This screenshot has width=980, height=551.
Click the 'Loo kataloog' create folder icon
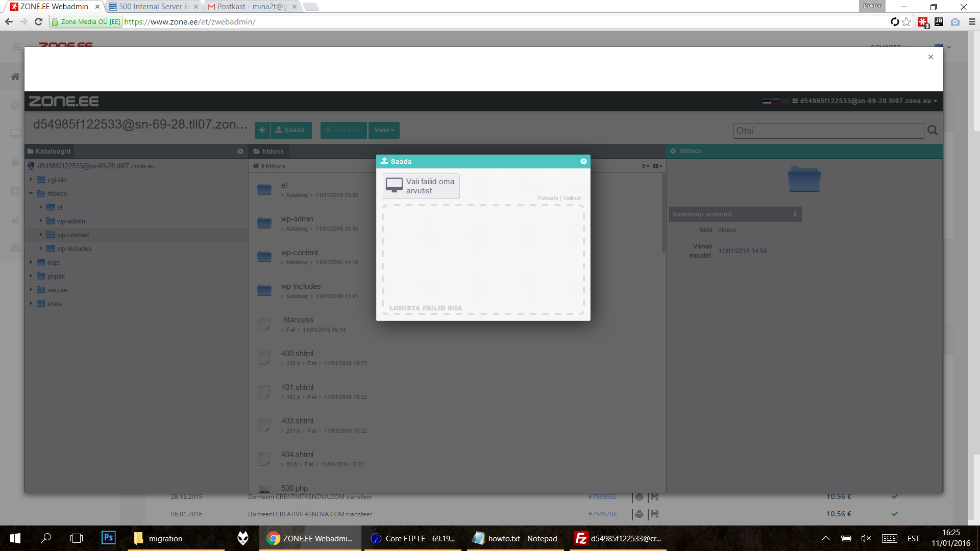coord(263,129)
